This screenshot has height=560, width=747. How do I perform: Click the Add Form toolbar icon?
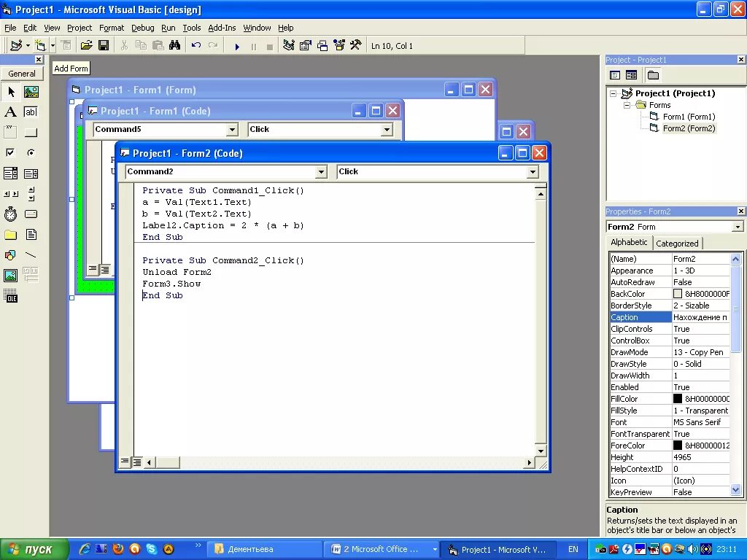(x=41, y=46)
